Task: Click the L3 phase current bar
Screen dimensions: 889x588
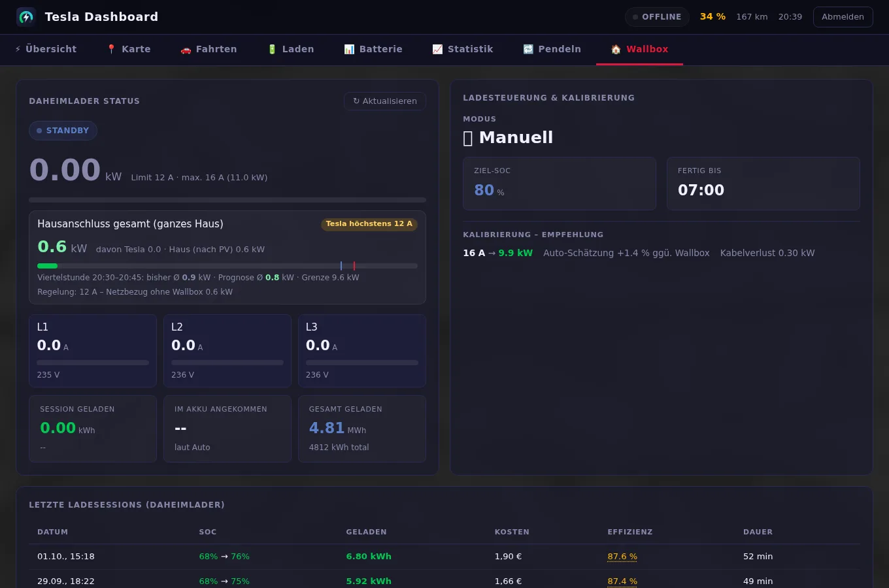Action: (x=362, y=363)
